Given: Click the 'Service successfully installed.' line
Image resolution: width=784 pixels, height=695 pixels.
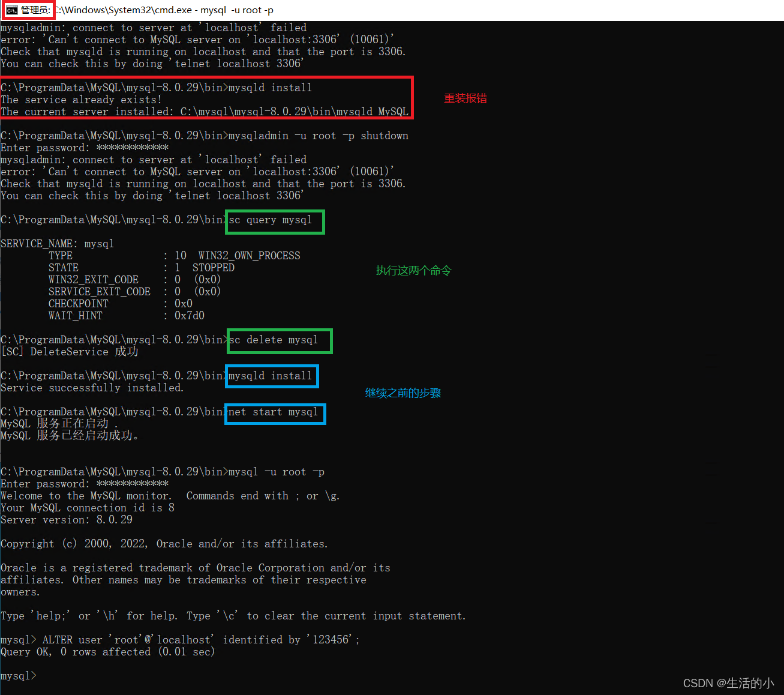Looking at the screenshot, I should 92,388.
